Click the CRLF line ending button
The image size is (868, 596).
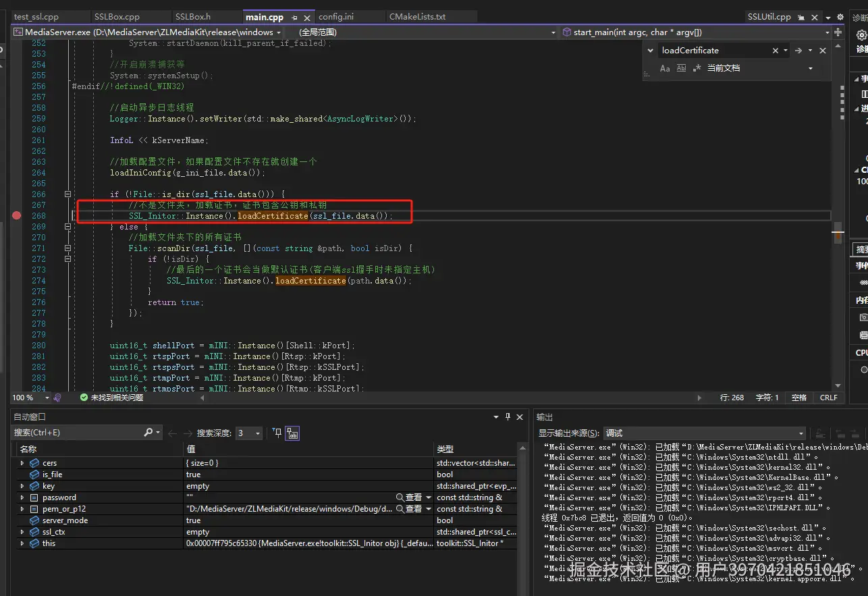828,398
